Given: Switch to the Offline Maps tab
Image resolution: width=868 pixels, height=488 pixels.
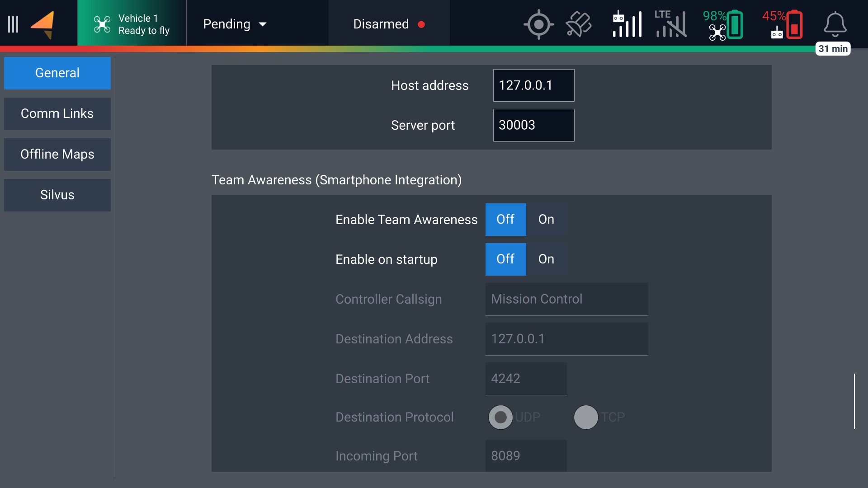Looking at the screenshot, I should pyautogui.click(x=57, y=155).
